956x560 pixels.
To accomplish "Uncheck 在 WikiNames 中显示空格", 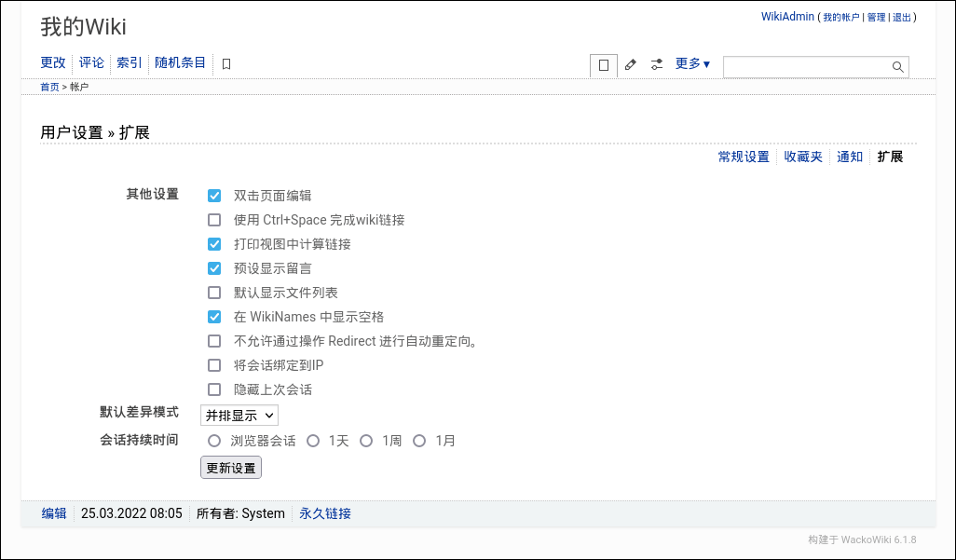I will coord(214,317).
